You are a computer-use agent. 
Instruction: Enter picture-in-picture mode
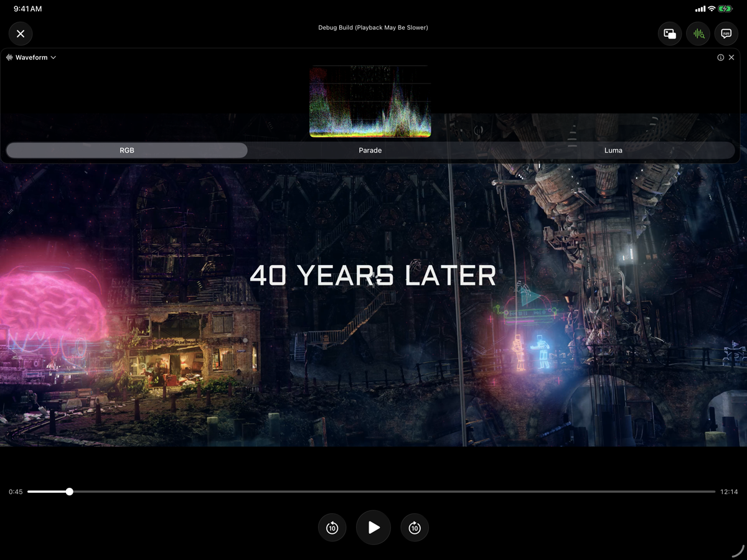(x=670, y=34)
